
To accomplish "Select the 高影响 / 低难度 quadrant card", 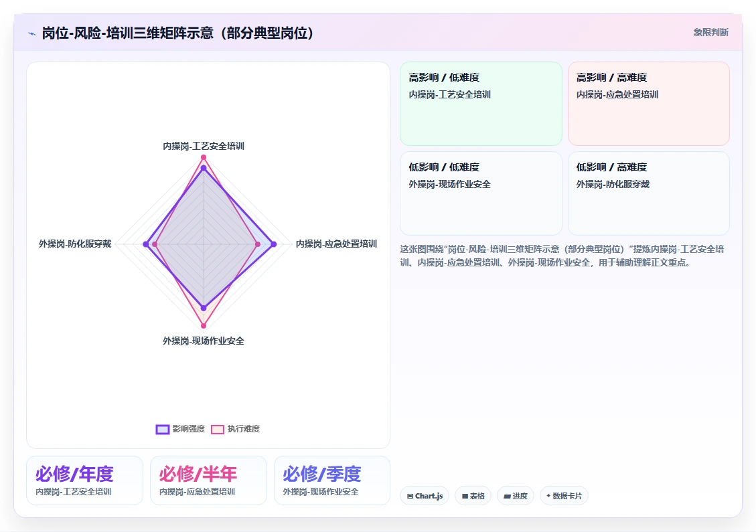I will (481, 104).
